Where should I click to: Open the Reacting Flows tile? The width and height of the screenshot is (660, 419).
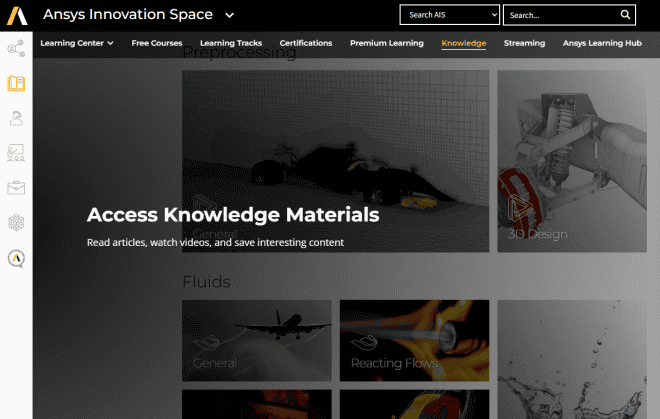click(414, 341)
